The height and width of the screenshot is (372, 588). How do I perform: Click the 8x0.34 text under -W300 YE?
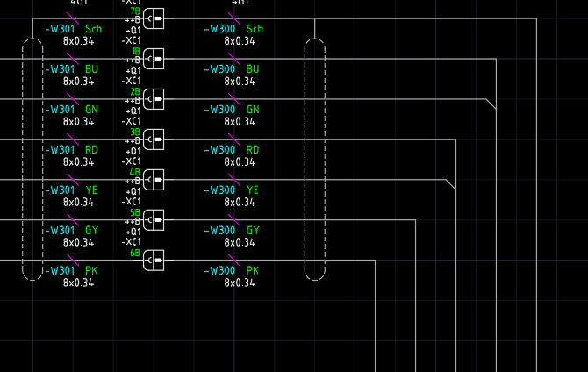(x=240, y=202)
